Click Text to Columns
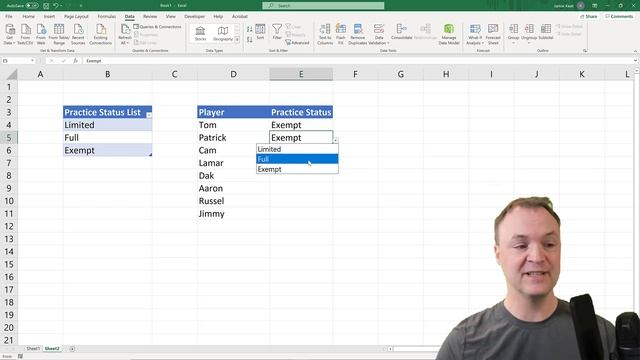Image resolution: width=640 pixels, height=360 pixels. tap(325, 34)
